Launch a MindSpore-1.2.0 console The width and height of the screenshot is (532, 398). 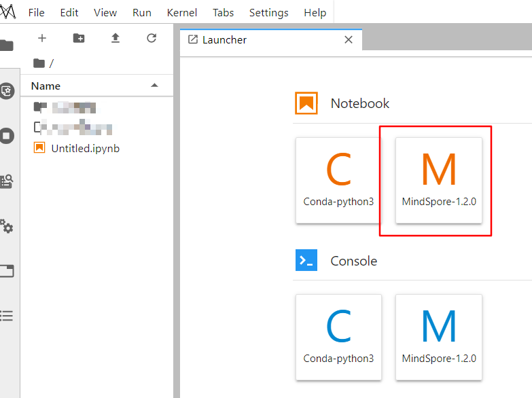click(439, 338)
